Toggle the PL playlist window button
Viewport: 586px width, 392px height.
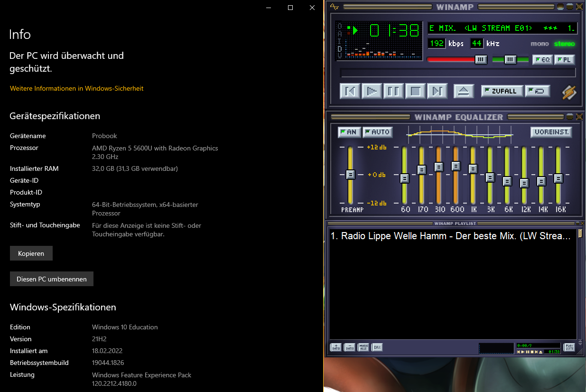pyautogui.click(x=565, y=60)
